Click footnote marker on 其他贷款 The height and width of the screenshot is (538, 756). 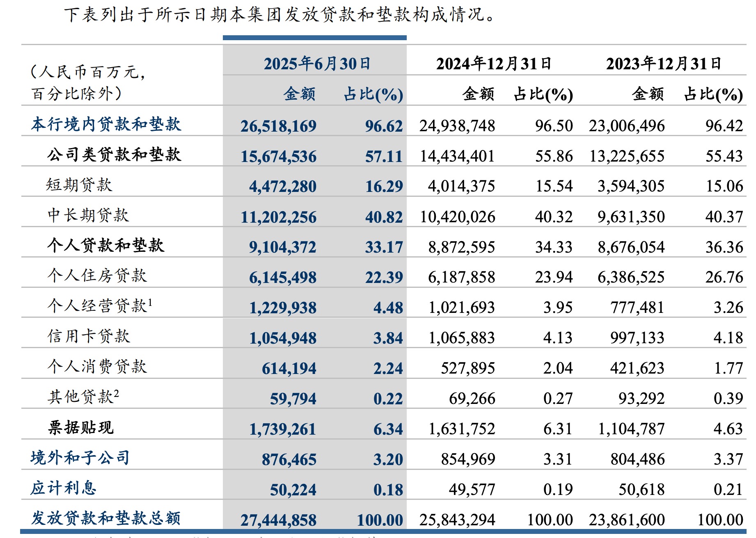[117, 394]
